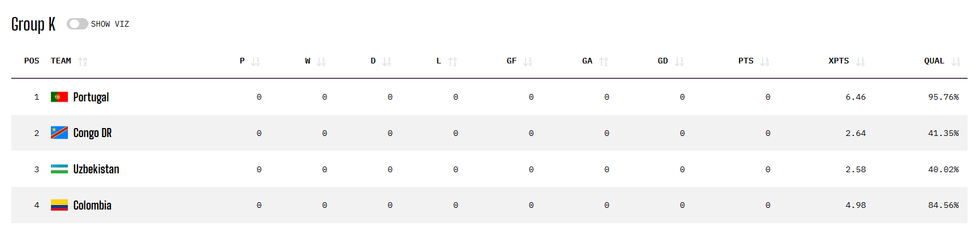Viewport: 980px width, 243px height.
Task: Select the Colombia team name
Action: click(x=92, y=205)
